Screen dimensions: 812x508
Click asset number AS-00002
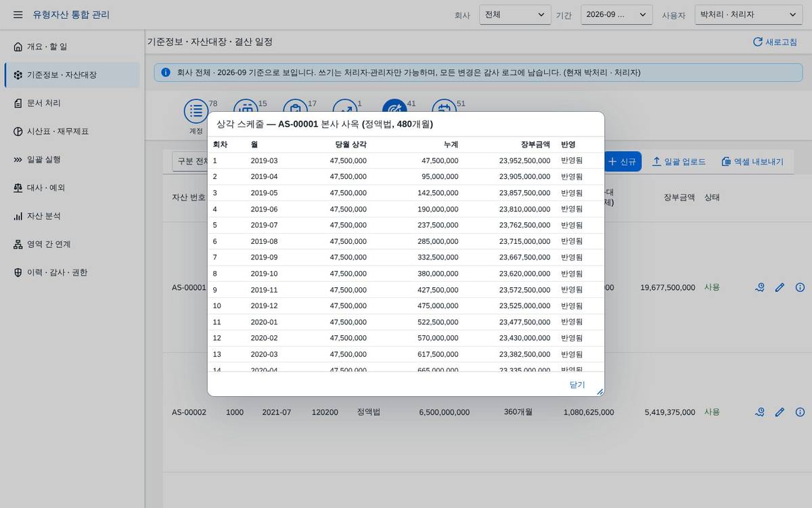[x=189, y=412]
